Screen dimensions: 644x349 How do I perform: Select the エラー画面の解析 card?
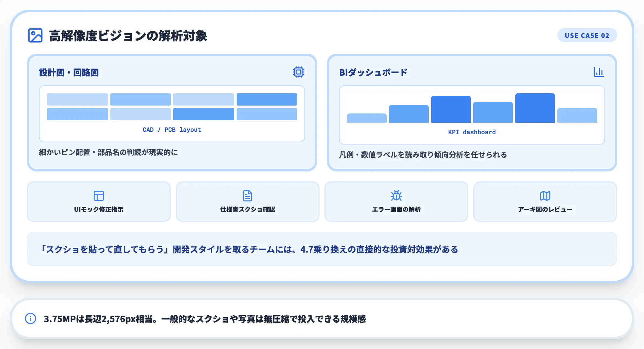pyautogui.click(x=396, y=202)
